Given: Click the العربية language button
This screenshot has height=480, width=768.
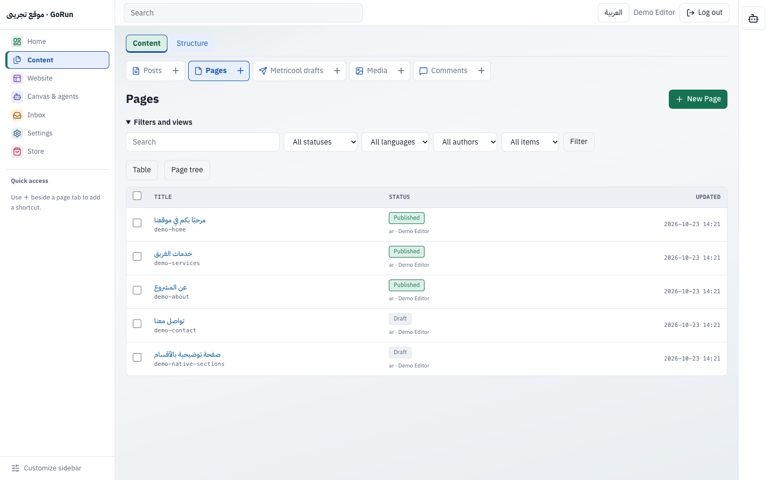Looking at the screenshot, I should pyautogui.click(x=613, y=13).
